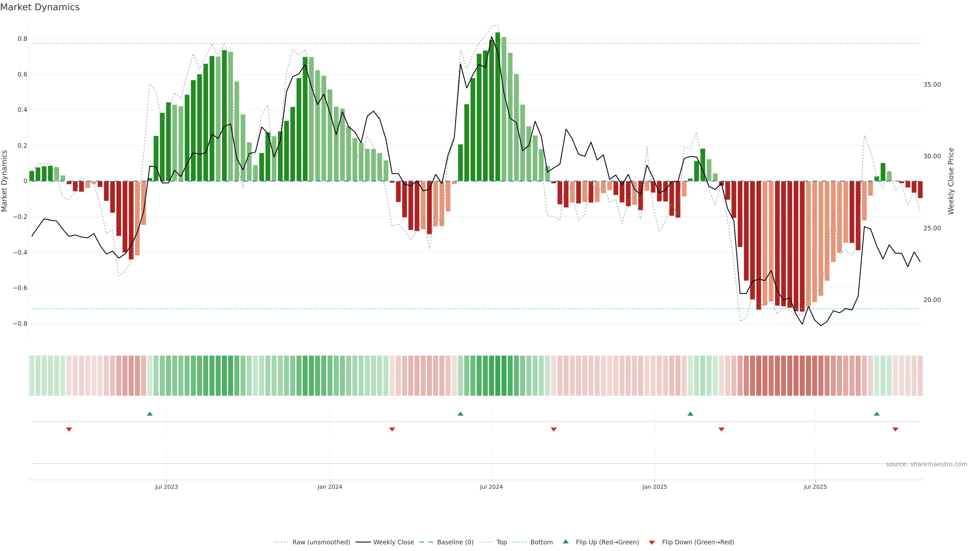This screenshot has width=980, height=551.
Task: Click the Market Dynamics chart title
Action: tap(40, 7)
